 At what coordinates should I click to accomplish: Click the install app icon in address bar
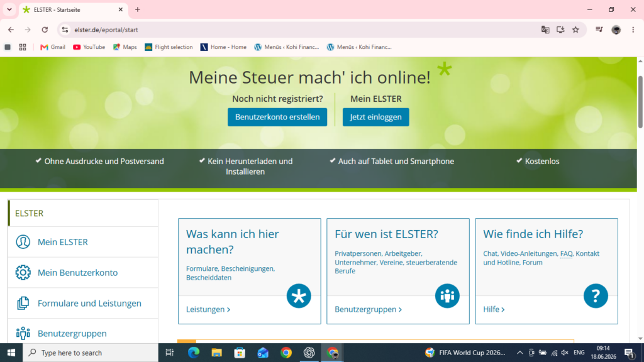(x=560, y=30)
